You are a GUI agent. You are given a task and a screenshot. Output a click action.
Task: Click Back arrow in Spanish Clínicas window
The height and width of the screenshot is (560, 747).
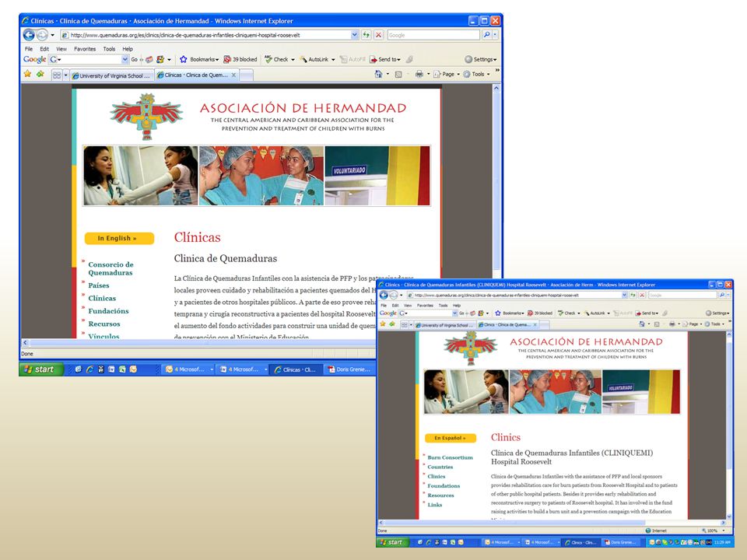(29, 35)
